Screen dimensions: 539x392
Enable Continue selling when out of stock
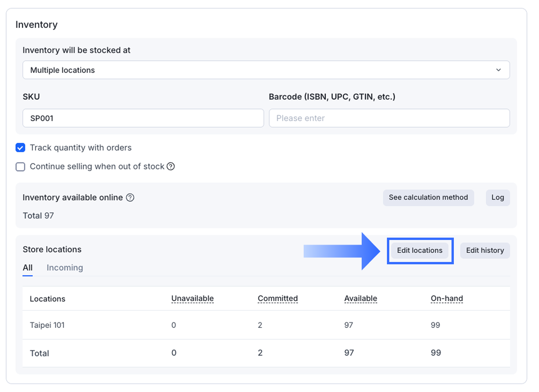(20, 167)
